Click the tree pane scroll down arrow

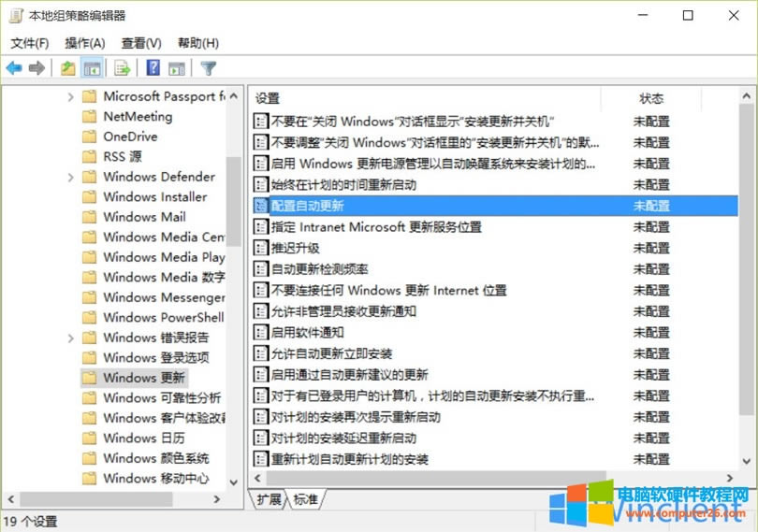[234, 482]
